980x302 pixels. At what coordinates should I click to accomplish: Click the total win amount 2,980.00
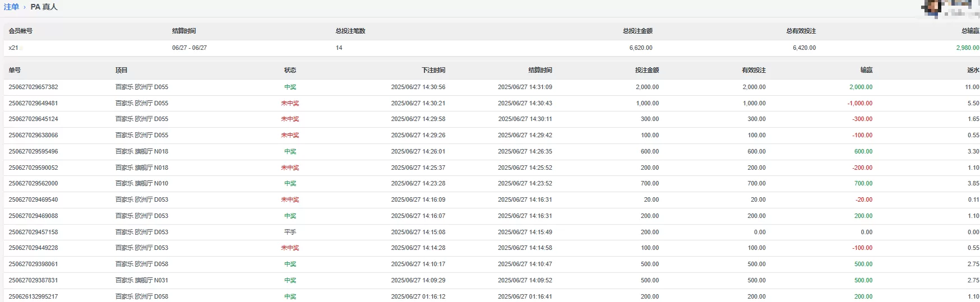[x=967, y=48]
